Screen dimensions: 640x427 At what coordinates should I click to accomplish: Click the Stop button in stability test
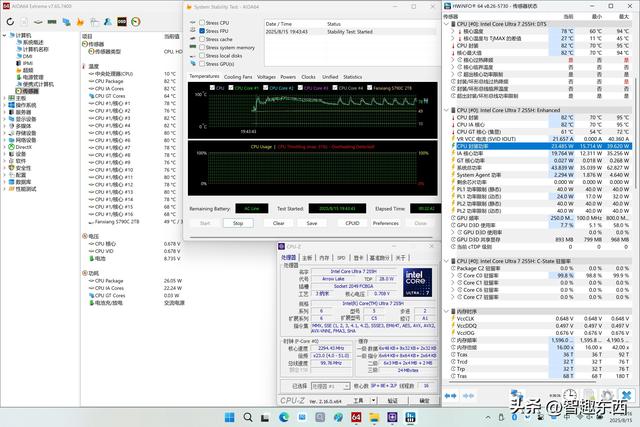238,223
